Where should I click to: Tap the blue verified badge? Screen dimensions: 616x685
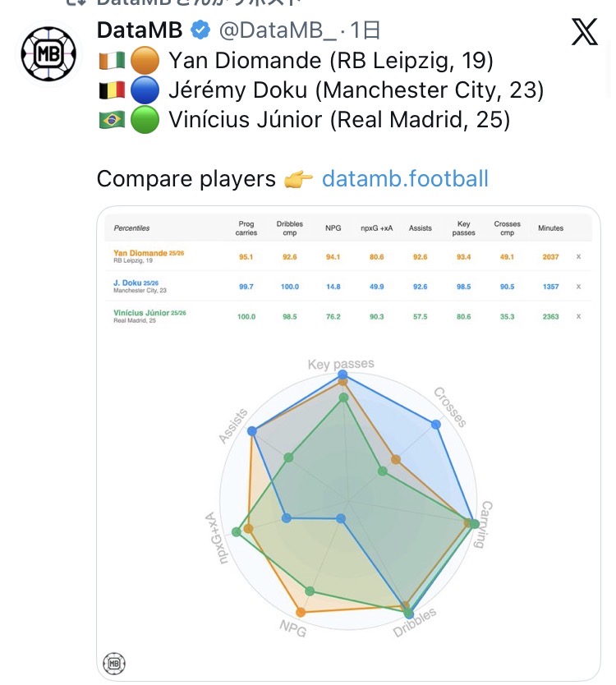coord(200,31)
